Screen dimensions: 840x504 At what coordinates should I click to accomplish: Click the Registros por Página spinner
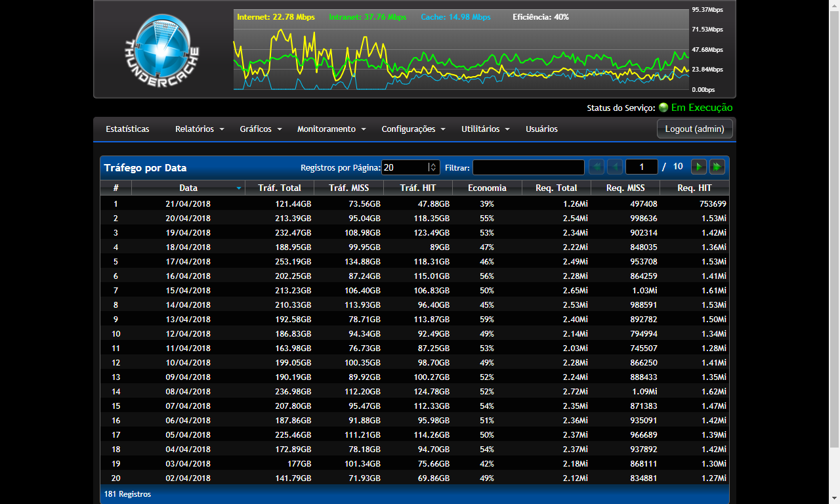tap(432, 167)
